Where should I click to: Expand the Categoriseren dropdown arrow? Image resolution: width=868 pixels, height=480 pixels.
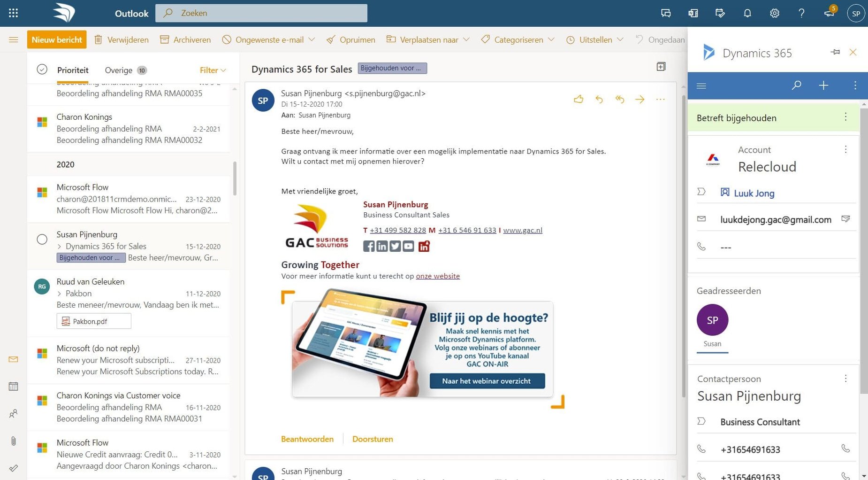[x=551, y=39]
